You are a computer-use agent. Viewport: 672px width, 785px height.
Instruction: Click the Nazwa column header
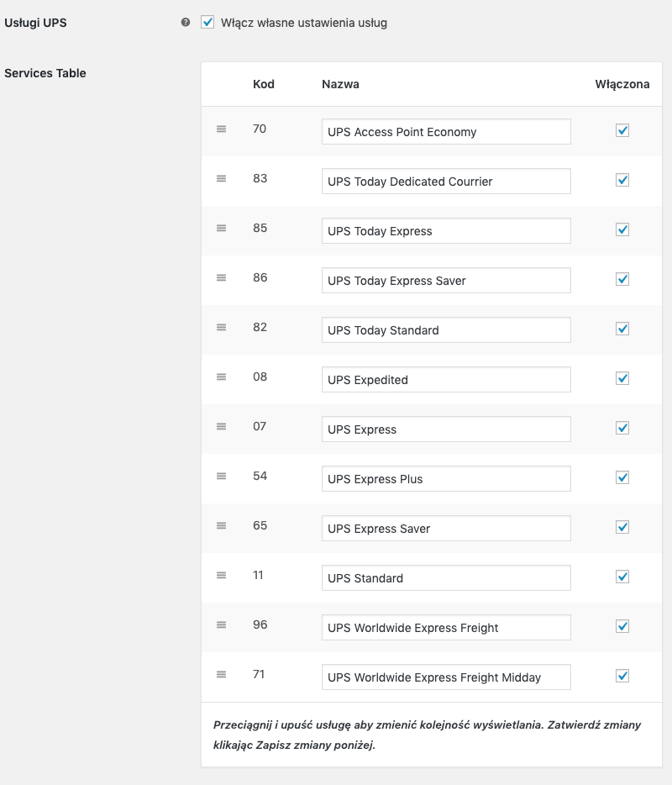click(340, 84)
